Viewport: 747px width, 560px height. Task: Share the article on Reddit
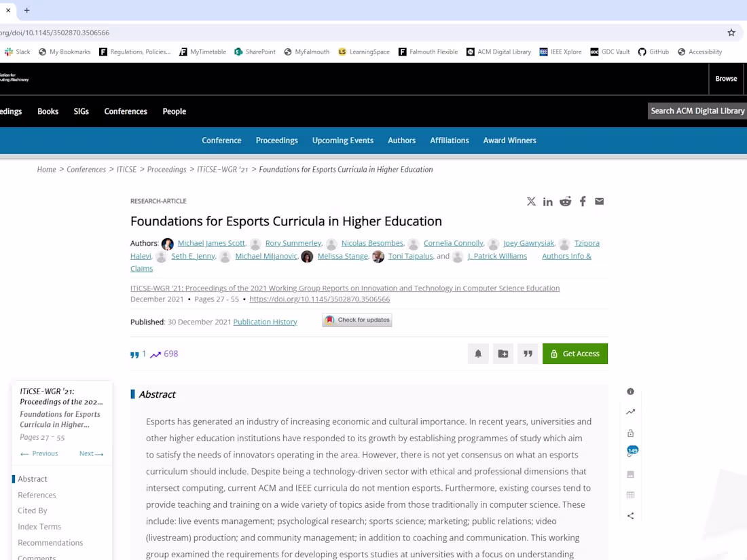565,201
